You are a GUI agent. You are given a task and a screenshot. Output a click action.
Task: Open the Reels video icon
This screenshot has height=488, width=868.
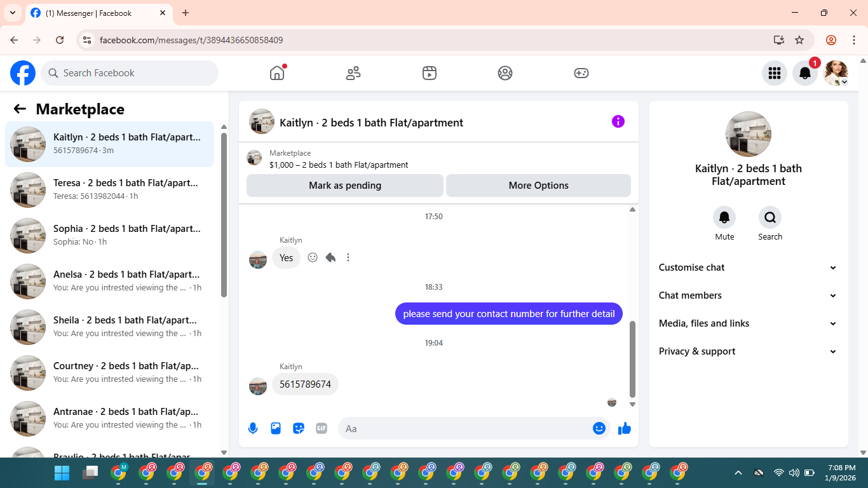[430, 73]
